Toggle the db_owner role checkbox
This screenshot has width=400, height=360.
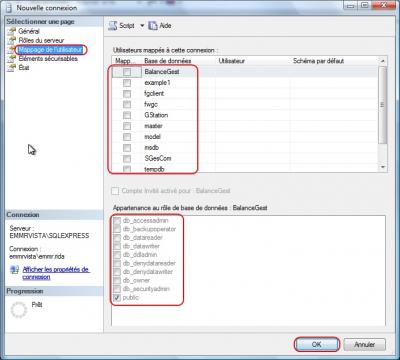(117, 280)
